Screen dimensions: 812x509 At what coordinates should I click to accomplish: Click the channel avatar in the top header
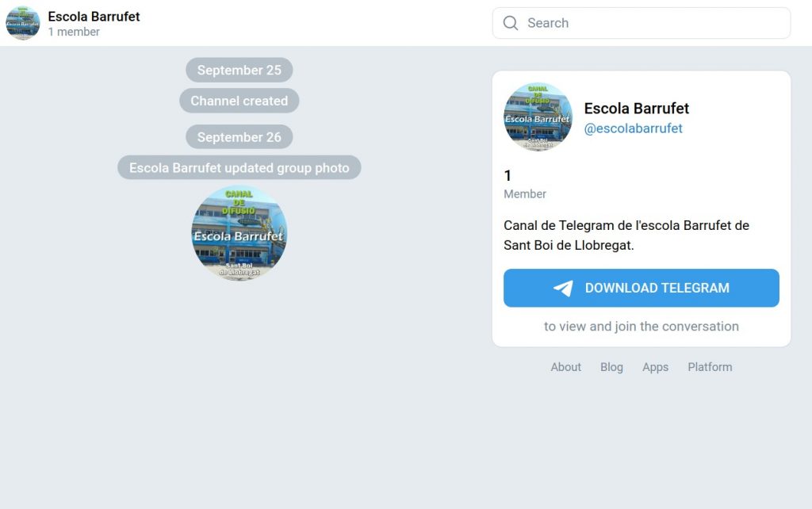pyautogui.click(x=23, y=23)
